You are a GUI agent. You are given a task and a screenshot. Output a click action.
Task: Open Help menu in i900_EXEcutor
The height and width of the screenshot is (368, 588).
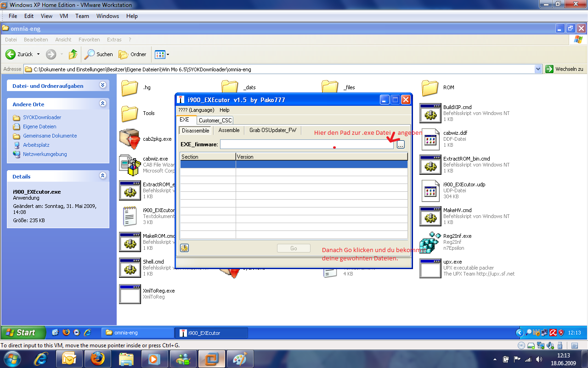224,110
